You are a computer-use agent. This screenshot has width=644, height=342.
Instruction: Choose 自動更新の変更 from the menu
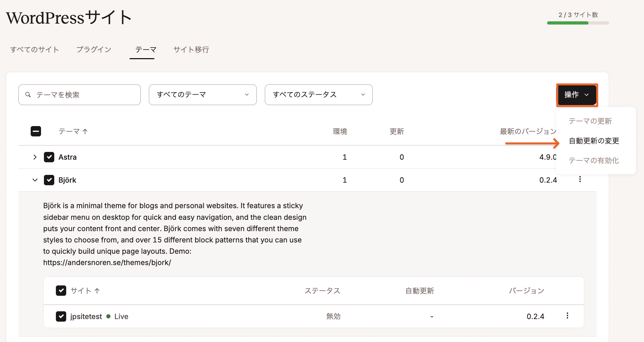pyautogui.click(x=594, y=141)
